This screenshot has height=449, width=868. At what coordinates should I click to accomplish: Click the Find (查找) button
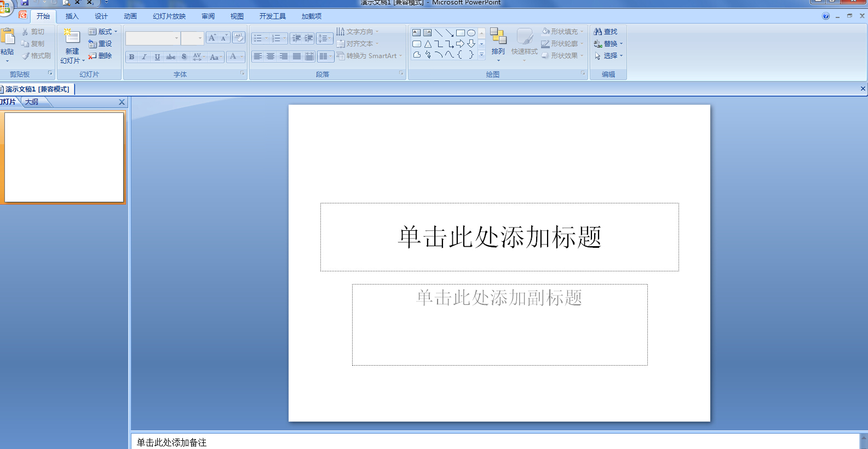click(606, 32)
